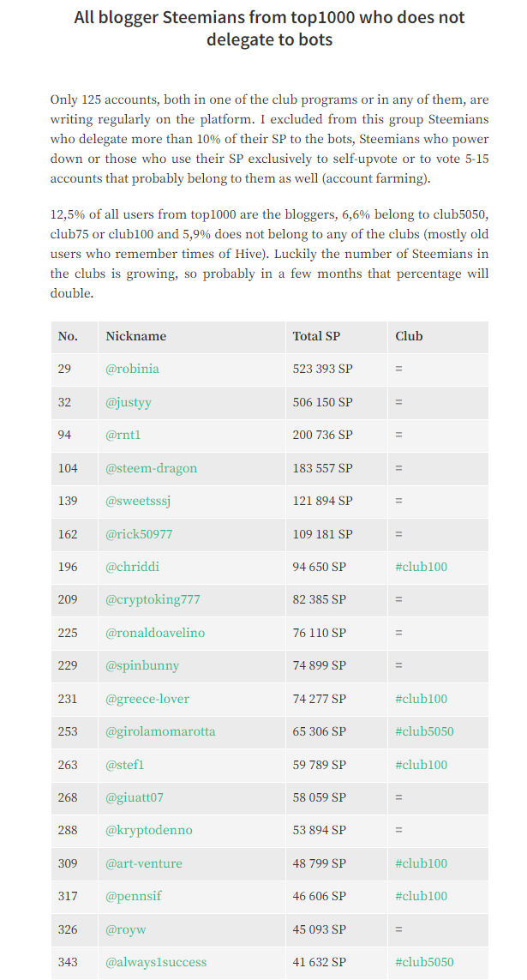This screenshot has width=527, height=980.
Task: Open @stef1 user link
Action: [124, 765]
